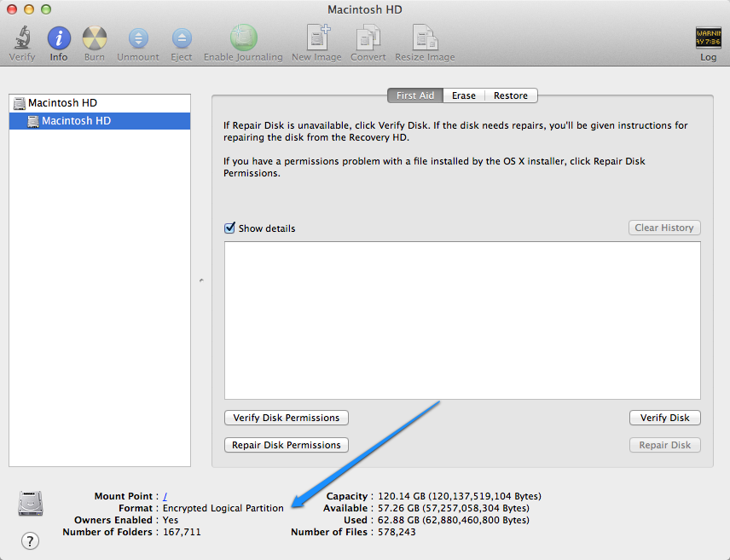Click the Number of Folders value 167,711
The image size is (730, 560).
pyautogui.click(x=182, y=532)
